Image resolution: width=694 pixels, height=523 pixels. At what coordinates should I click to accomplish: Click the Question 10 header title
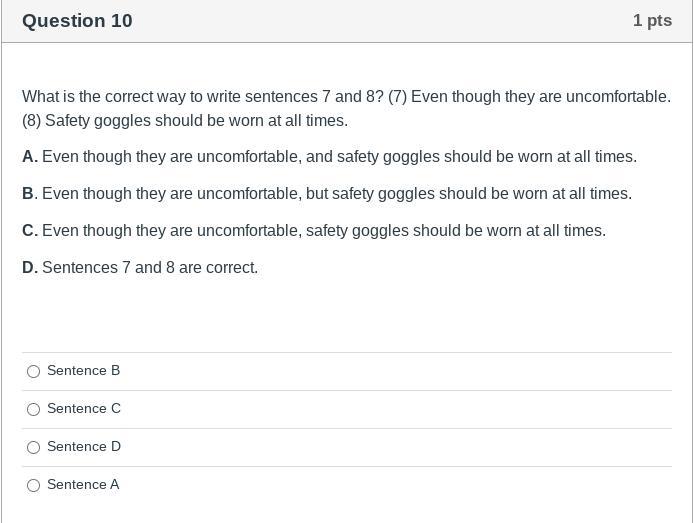pos(77,21)
